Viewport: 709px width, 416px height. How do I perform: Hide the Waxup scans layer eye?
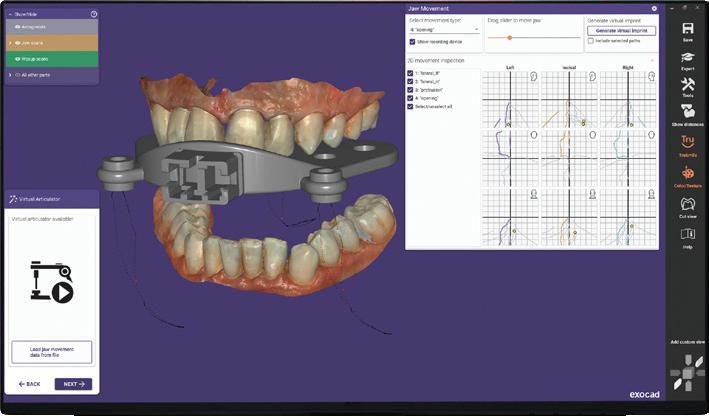(x=18, y=59)
